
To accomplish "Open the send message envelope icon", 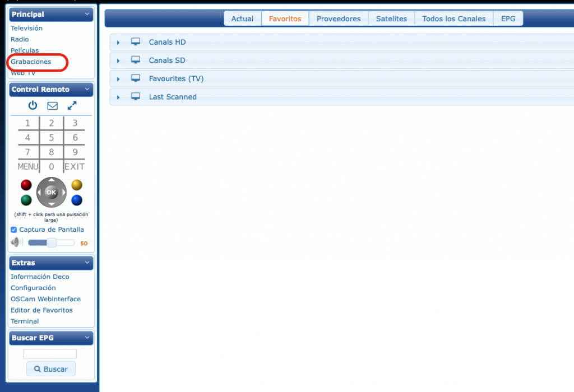I will point(52,105).
